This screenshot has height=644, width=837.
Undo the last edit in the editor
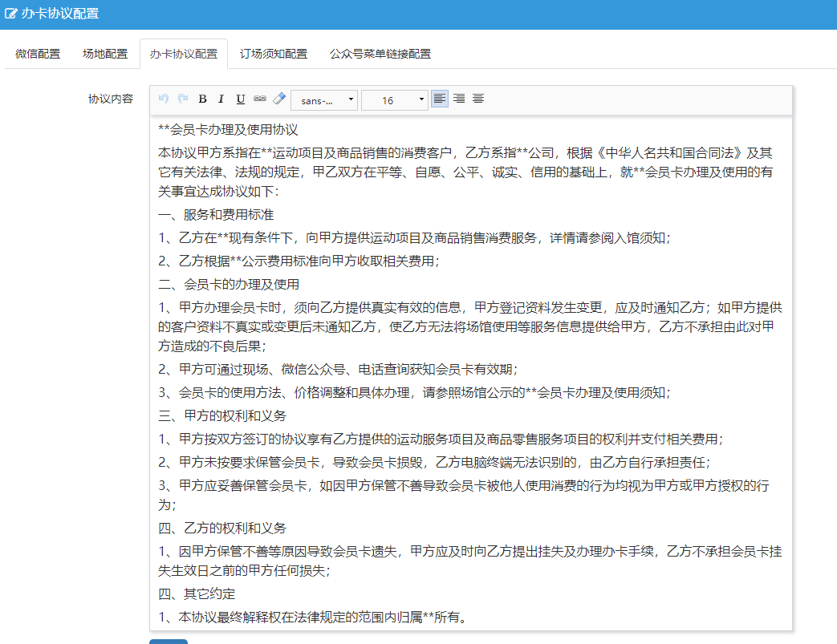pyautogui.click(x=164, y=99)
